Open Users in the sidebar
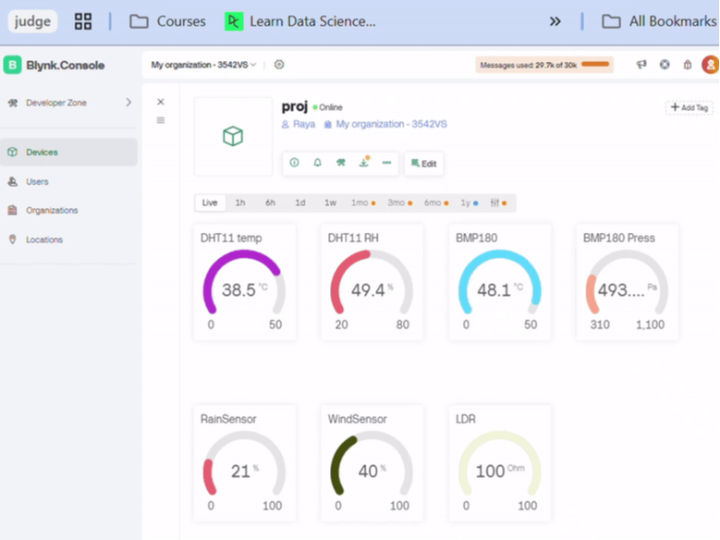Screen dimensions: 720x540 pyautogui.click(x=37, y=182)
